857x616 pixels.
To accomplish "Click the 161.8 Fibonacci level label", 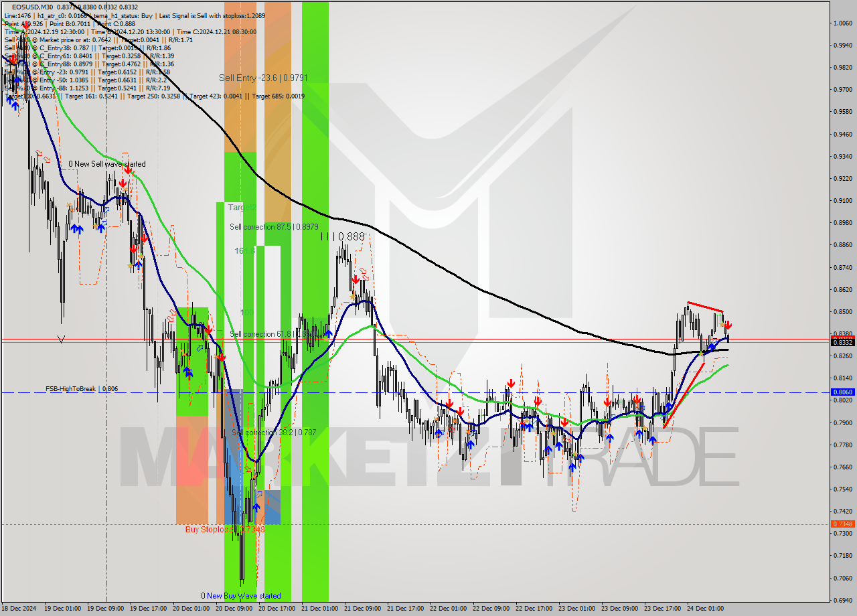I will [x=244, y=250].
